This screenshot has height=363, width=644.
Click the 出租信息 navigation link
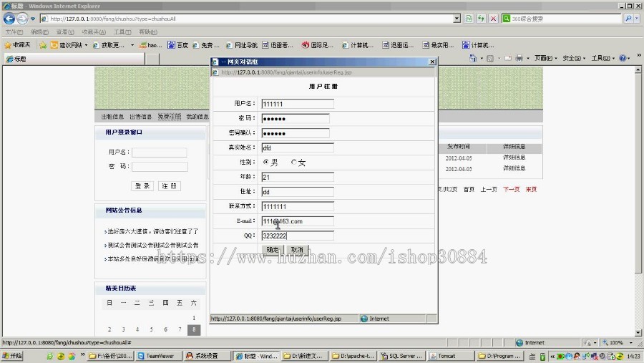(x=112, y=117)
